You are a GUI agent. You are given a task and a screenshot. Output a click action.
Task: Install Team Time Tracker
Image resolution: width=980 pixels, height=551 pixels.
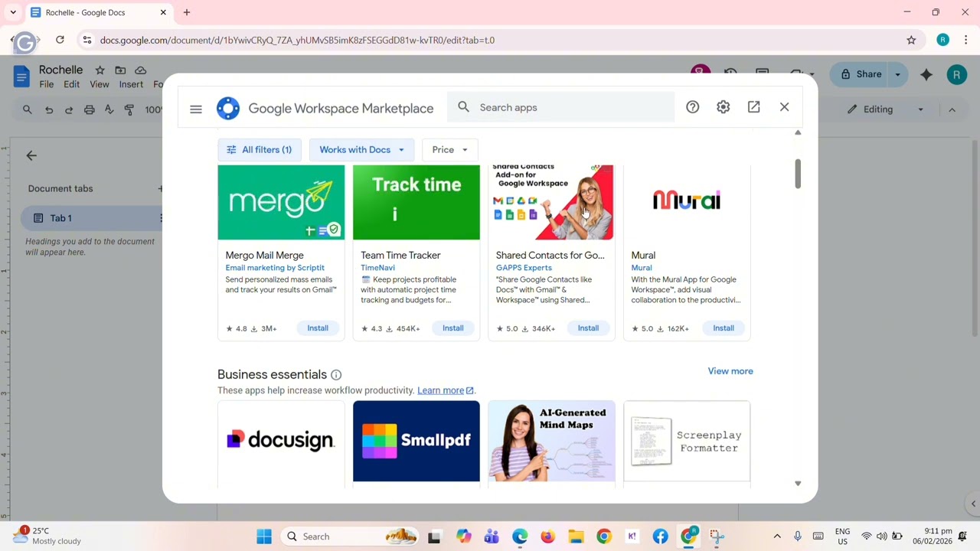[x=452, y=328]
